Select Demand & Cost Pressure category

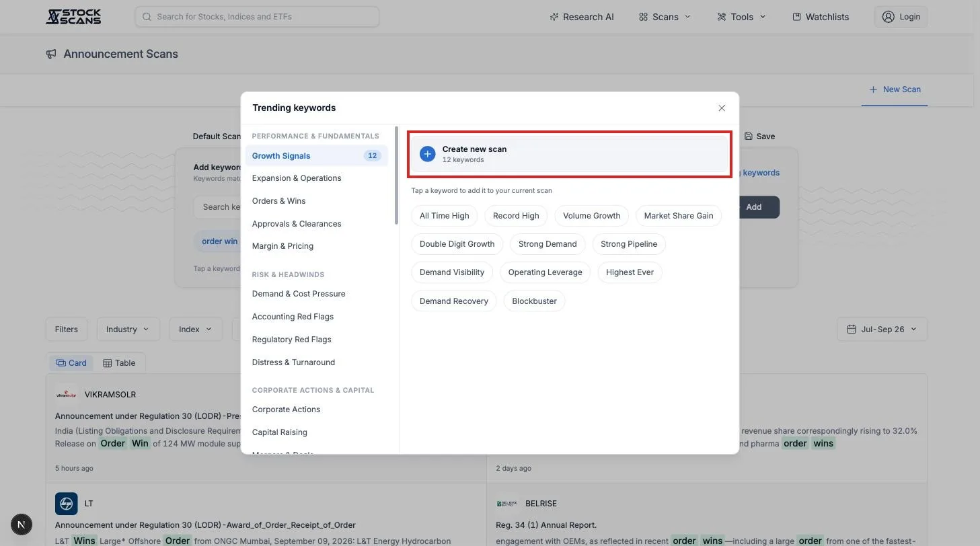[x=316, y=294]
